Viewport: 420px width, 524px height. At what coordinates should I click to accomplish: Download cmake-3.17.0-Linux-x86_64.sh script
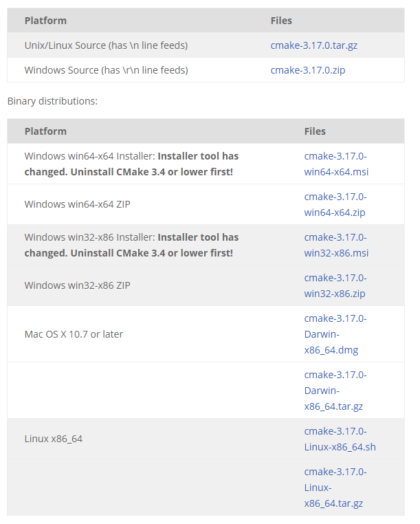tap(340, 439)
